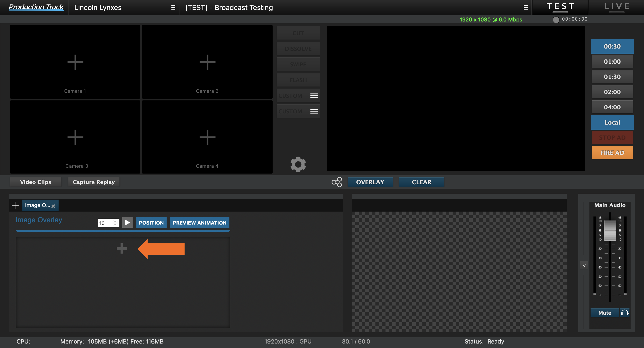Open the Broadcast Testing event menu
The width and height of the screenshot is (644, 348).
(525, 8)
